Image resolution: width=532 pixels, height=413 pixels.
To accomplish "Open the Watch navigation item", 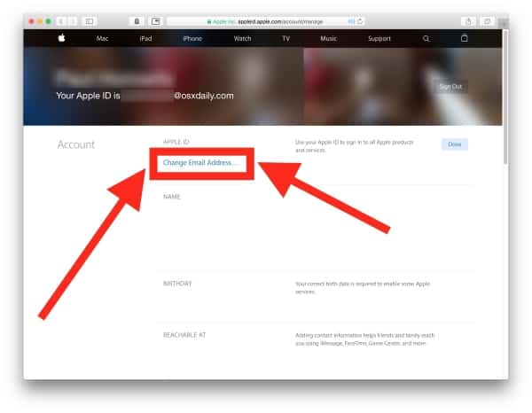I will [242, 39].
